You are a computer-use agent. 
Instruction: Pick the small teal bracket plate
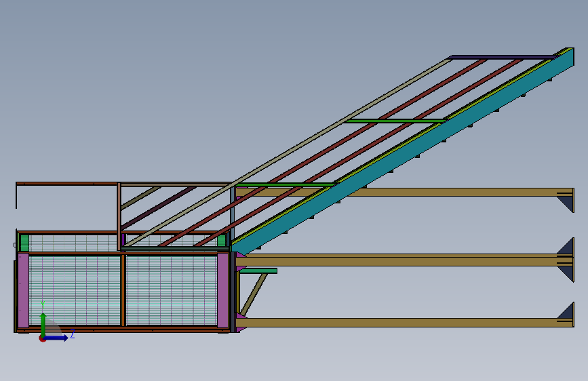click(258, 270)
